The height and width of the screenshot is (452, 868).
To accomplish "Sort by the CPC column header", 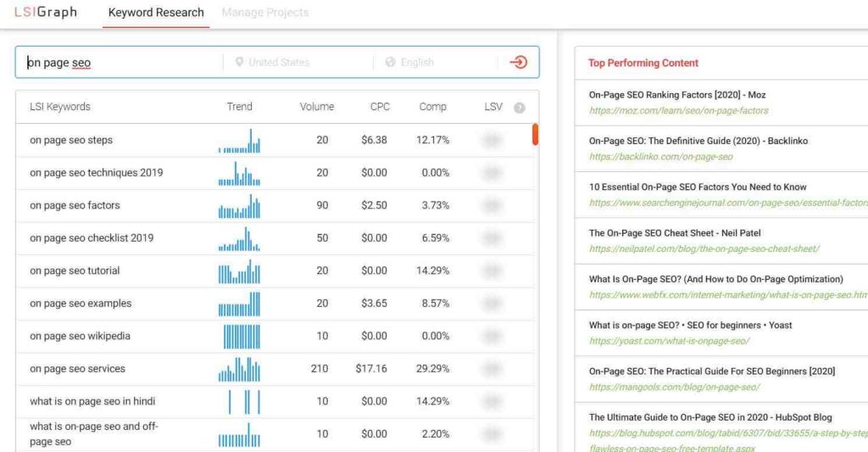I will click(380, 107).
